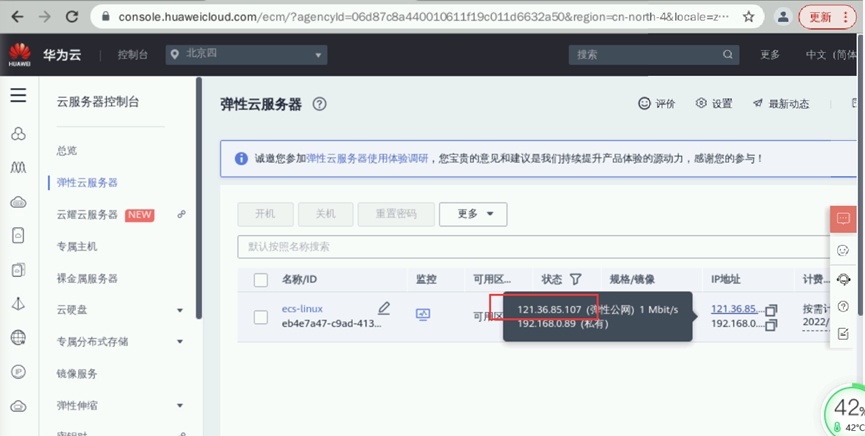Open 专属主机 sidebar item
Image resolution: width=865 pixels, height=436 pixels.
pyautogui.click(x=77, y=246)
